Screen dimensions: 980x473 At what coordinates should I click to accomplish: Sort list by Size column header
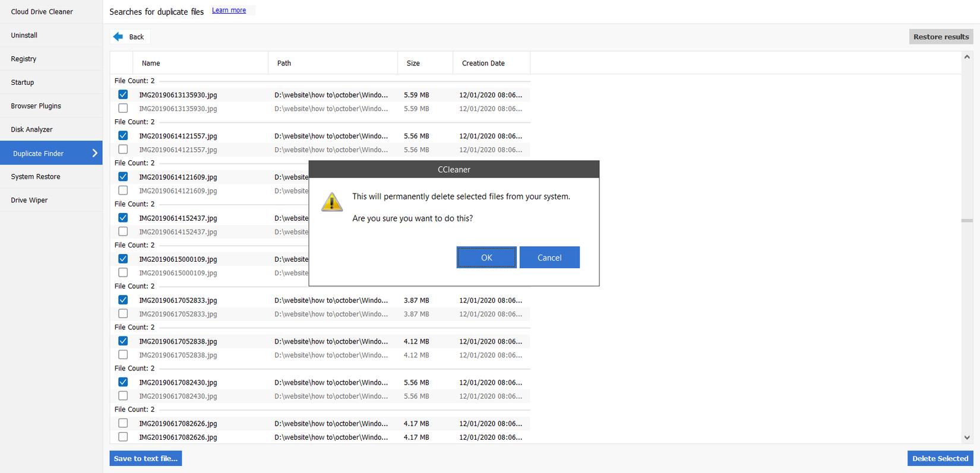(x=413, y=63)
